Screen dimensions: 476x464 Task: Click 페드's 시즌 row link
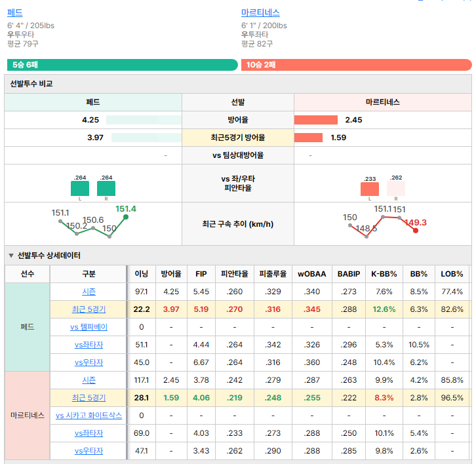pos(89,292)
